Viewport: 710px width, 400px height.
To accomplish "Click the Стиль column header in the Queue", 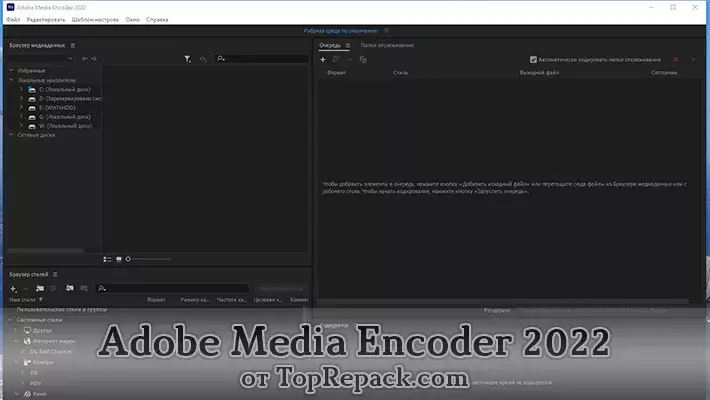I will pyautogui.click(x=400, y=72).
